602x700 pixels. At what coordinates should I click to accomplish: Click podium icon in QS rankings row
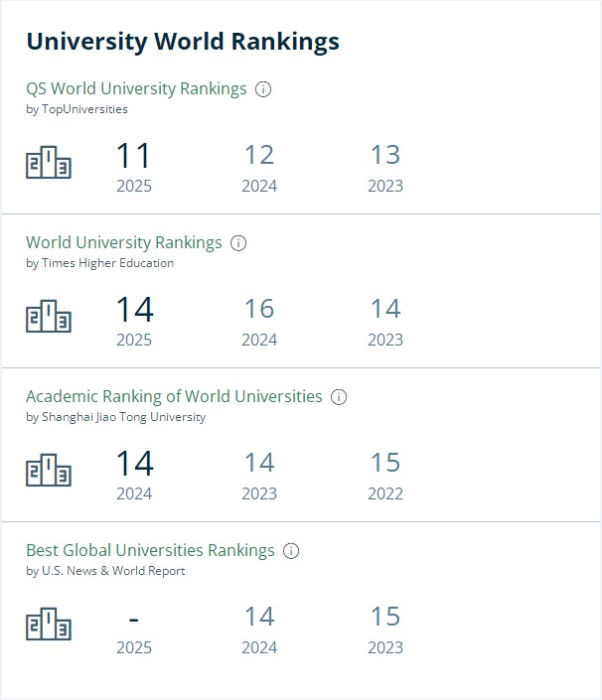click(49, 162)
